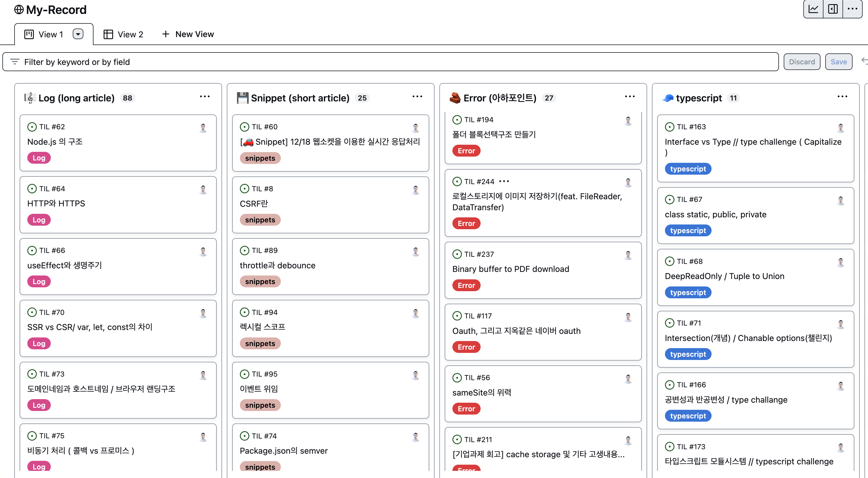The width and height of the screenshot is (868, 478).
Task: Click the globe icon beside My-Record
Action: pyautogui.click(x=19, y=10)
